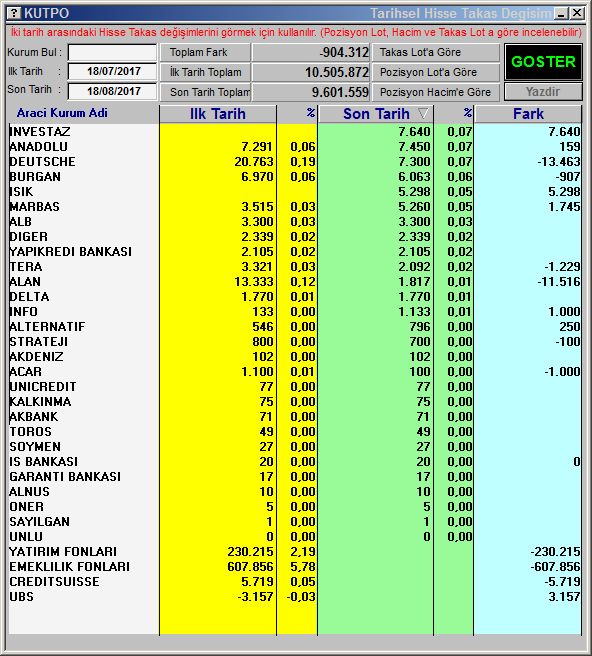Click ALAN Ilk Tarih value 13.333
Image resolution: width=592 pixels, height=656 pixels.
[254, 282]
